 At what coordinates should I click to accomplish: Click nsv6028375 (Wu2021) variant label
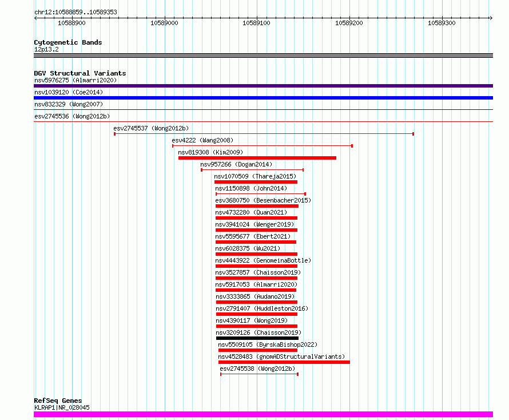click(x=248, y=248)
